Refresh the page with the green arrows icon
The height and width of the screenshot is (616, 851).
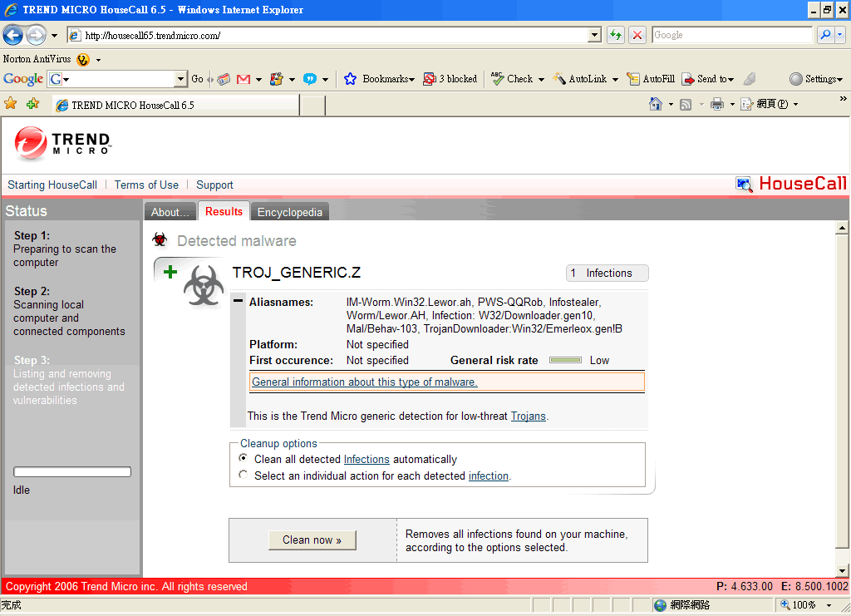coord(616,35)
